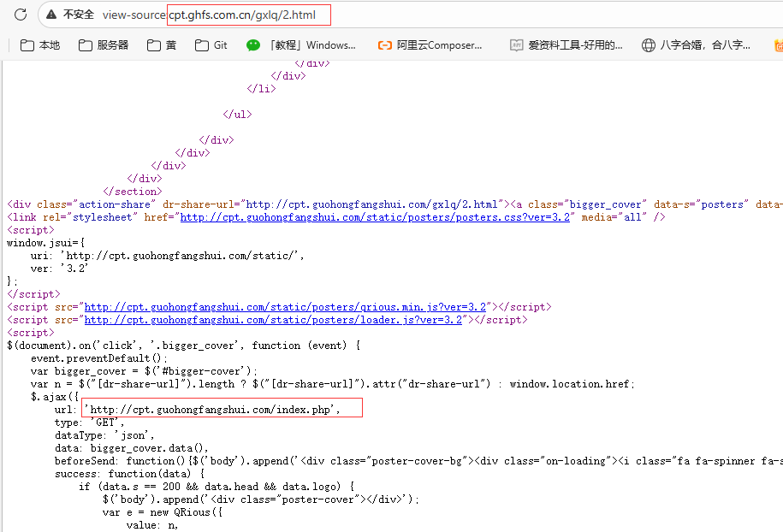Open the 八字合婚 bookmark
Viewport: 783px width, 532px height.
pyautogui.click(x=697, y=45)
